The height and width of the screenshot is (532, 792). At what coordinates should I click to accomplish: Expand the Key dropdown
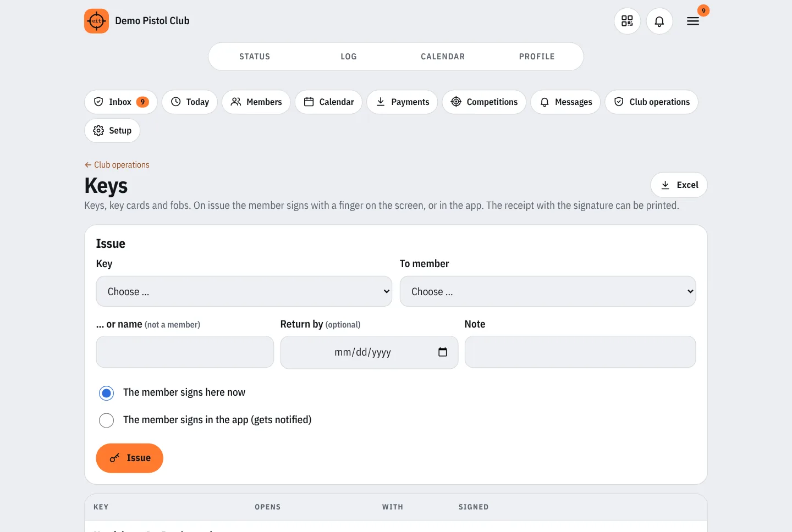(x=244, y=291)
